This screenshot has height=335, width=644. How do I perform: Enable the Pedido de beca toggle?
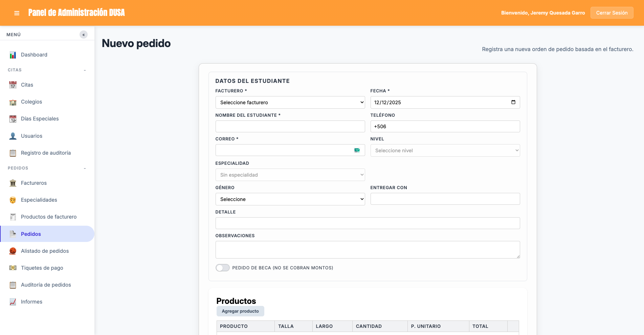(x=223, y=268)
